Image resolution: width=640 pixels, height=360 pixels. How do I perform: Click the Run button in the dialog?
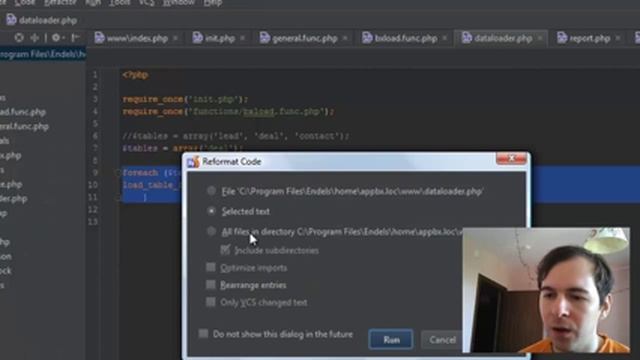coord(391,340)
